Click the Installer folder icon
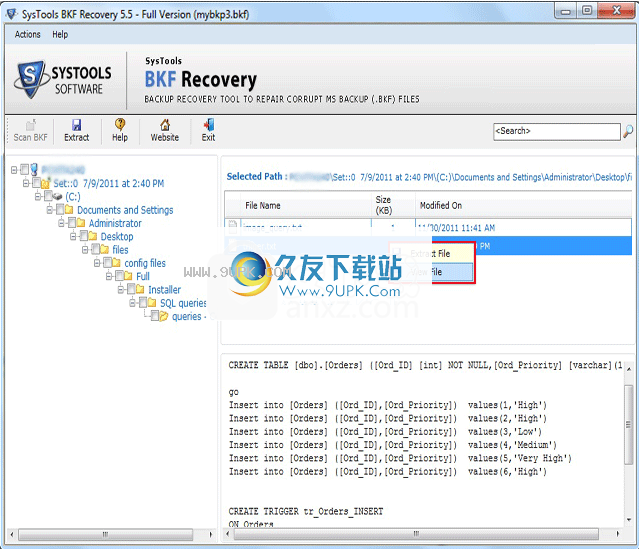 (x=140, y=289)
